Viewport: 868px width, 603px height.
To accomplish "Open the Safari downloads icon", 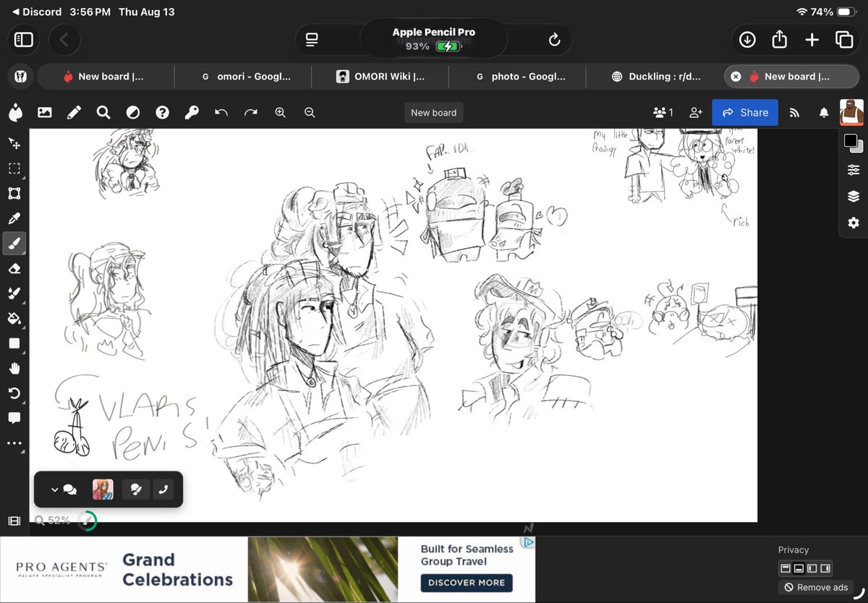I will [x=747, y=40].
